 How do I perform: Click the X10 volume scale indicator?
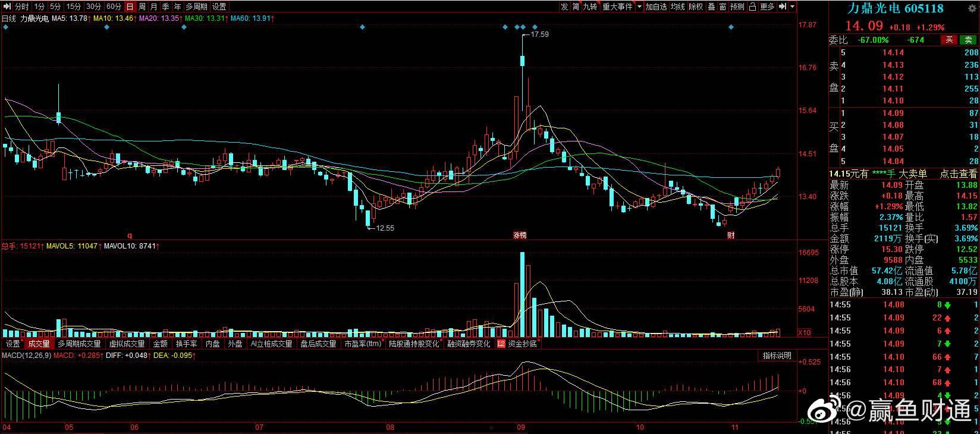coord(804,333)
